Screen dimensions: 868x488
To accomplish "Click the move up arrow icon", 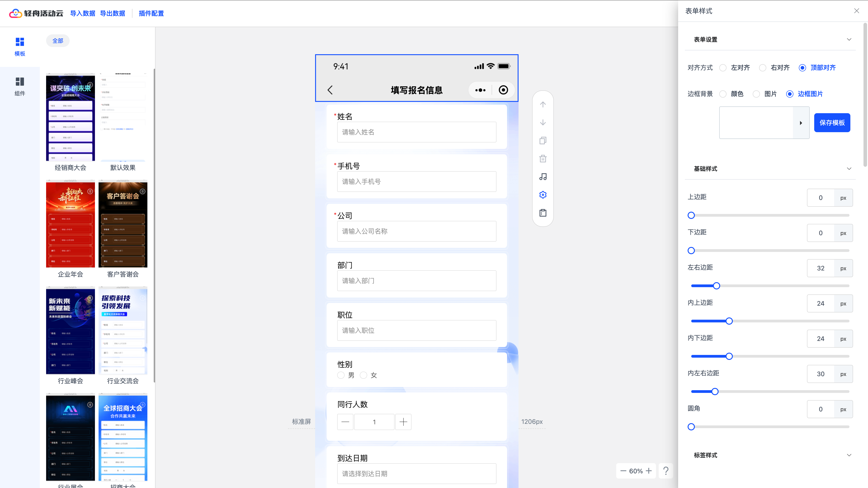I will pyautogui.click(x=542, y=104).
